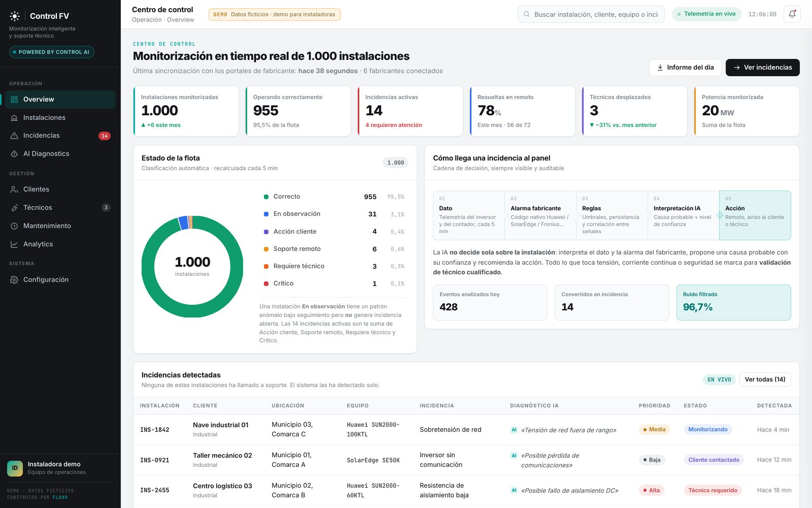Viewport: 812px width, 508px height.
Task: Go to Incidencias in the sidebar
Action: click(x=60, y=136)
